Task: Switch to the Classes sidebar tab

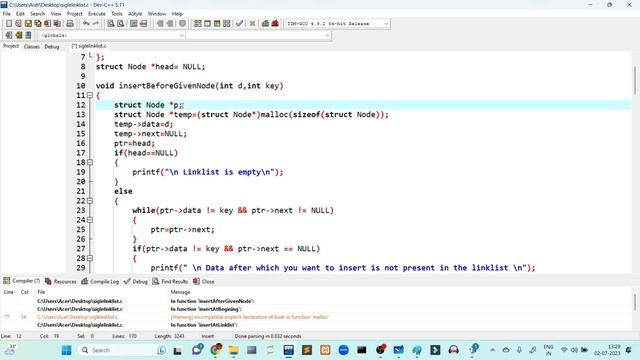Action: [x=31, y=47]
